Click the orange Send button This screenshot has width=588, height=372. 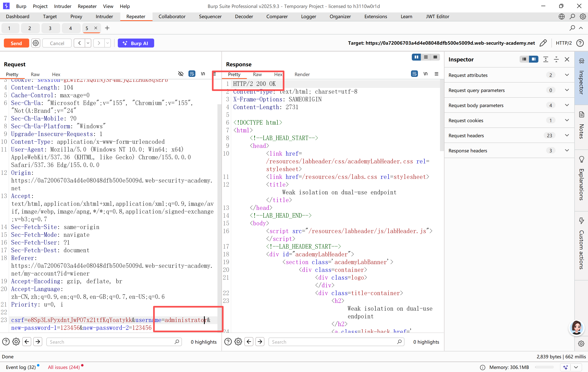point(16,43)
